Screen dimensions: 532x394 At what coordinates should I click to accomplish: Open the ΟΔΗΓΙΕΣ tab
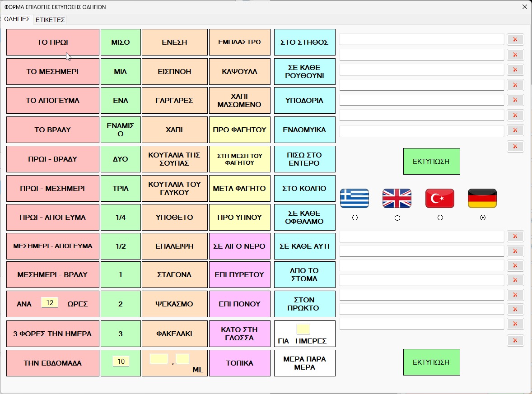[x=17, y=19]
